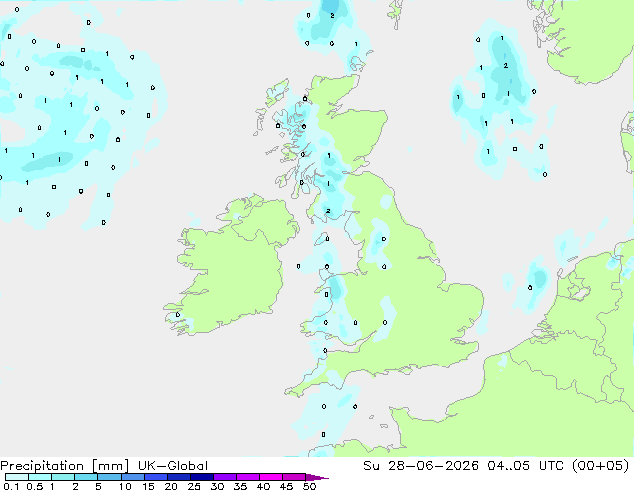Click the 'UK-Global' model label
This screenshot has width=634, height=490.
pos(173,466)
